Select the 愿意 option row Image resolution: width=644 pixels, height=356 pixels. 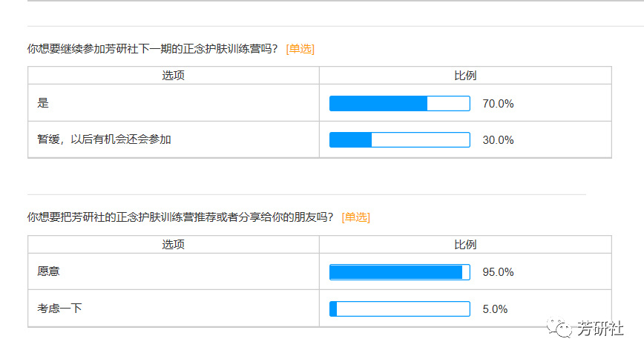click(49, 271)
